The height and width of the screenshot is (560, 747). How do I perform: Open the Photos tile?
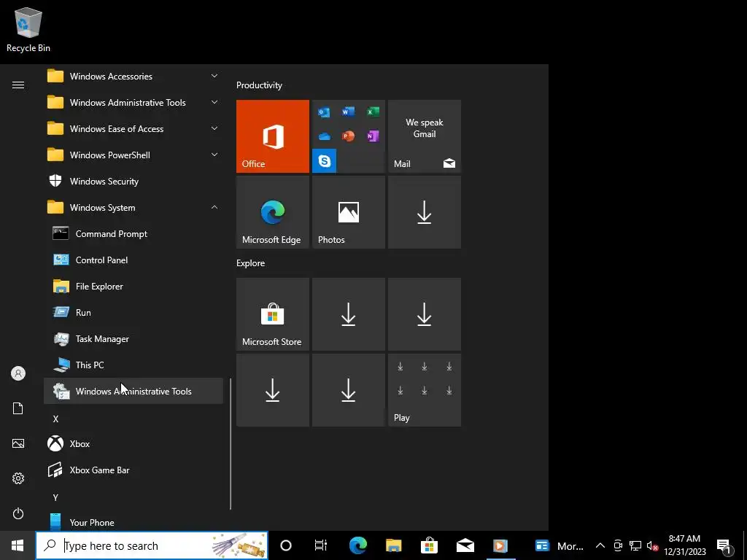click(x=349, y=212)
